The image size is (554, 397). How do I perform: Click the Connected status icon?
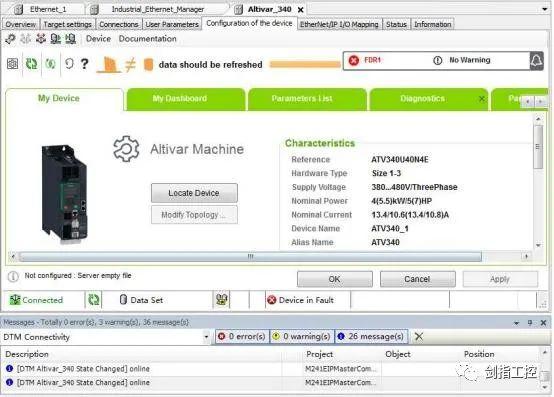point(15,300)
